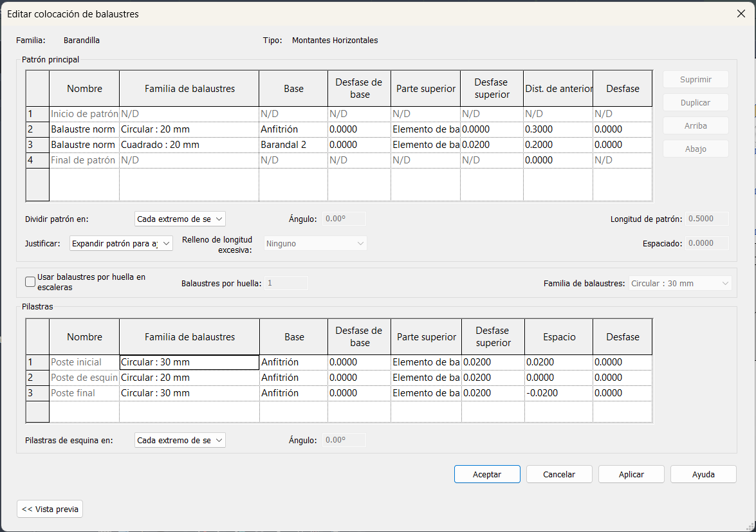
Task: Click the -0.0200 Espacio cell of Poste final
Action: tap(557, 393)
